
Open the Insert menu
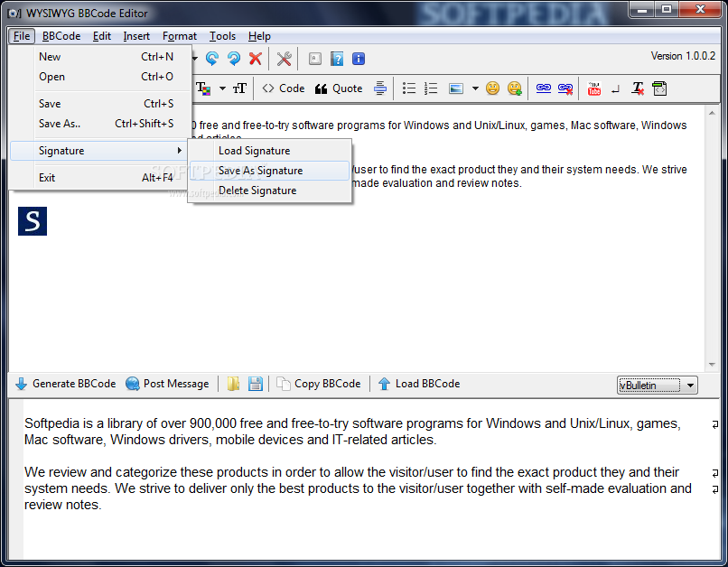136,36
